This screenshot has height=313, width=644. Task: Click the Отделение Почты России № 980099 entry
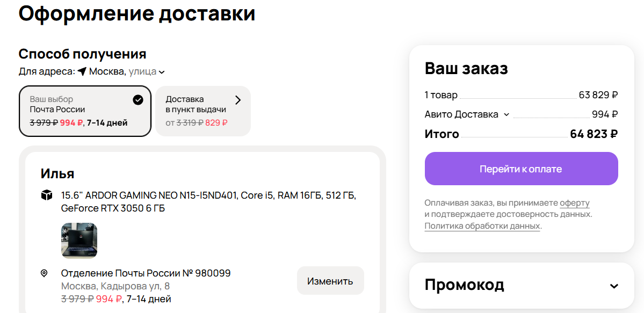(x=146, y=273)
